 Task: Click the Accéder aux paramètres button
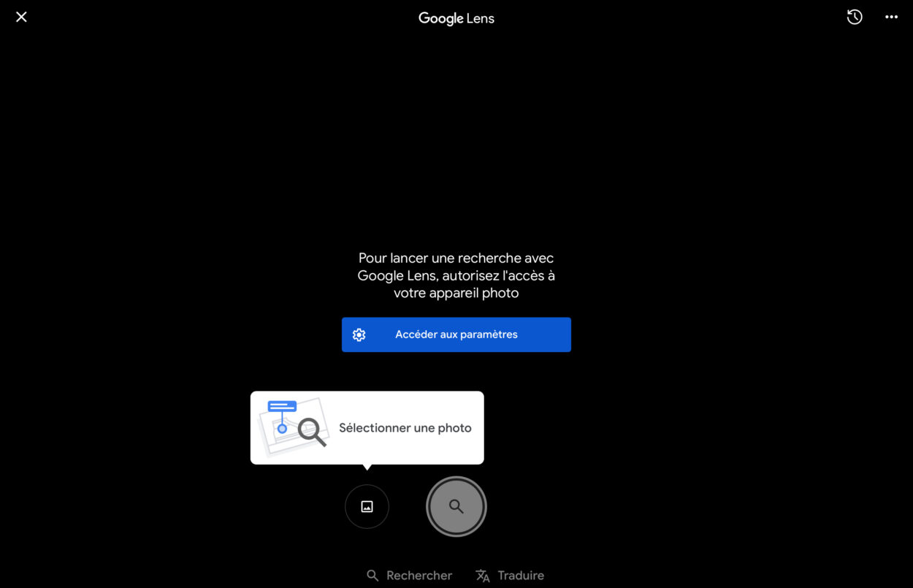[x=456, y=335]
